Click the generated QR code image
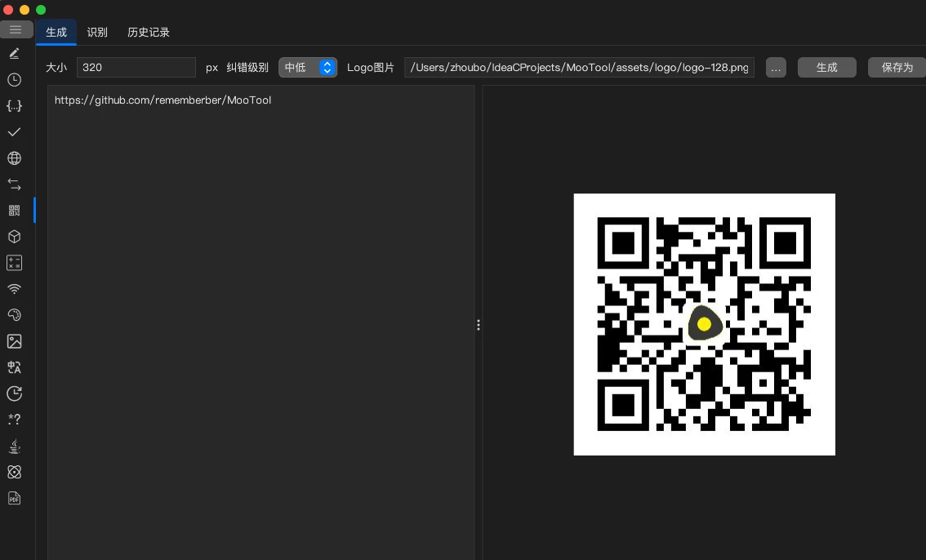This screenshot has width=926, height=560. pyautogui.click(x=705, y=325)
